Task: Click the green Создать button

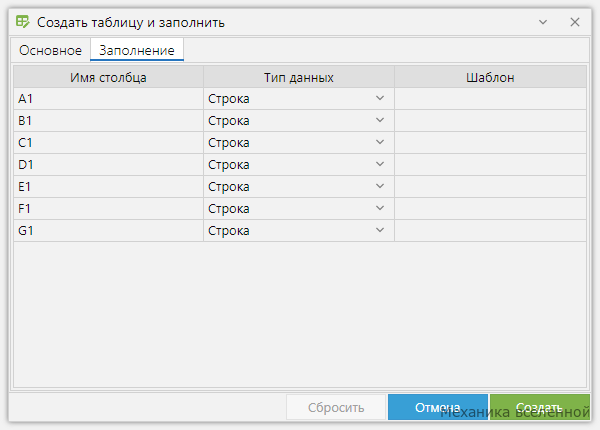Action: [540, 407]
